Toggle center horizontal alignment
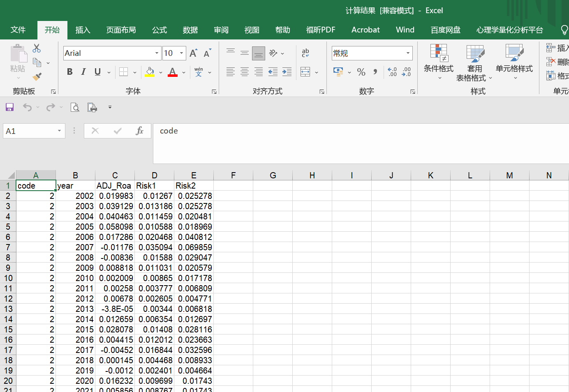569x392 pixels. (x=245, y=72)
